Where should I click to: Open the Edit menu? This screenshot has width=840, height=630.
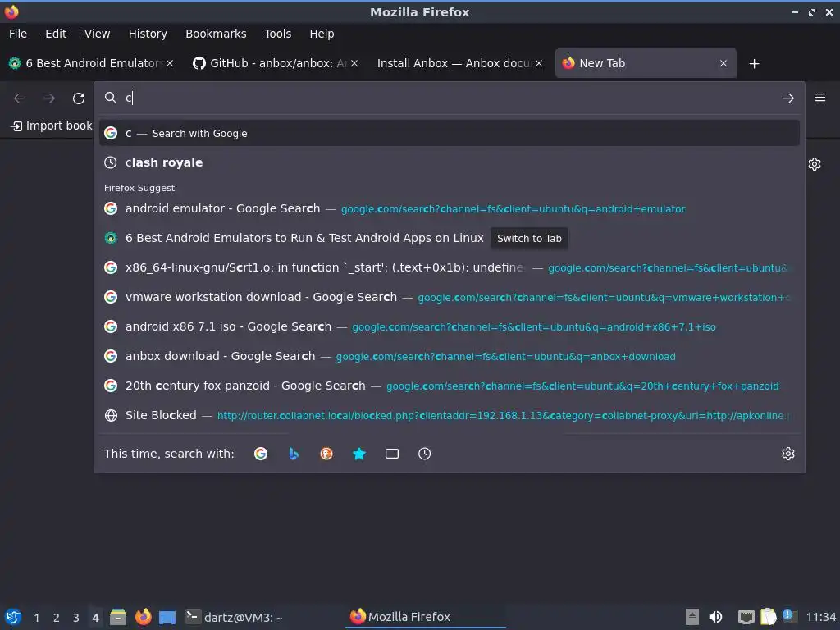click(x=56, y=34)
